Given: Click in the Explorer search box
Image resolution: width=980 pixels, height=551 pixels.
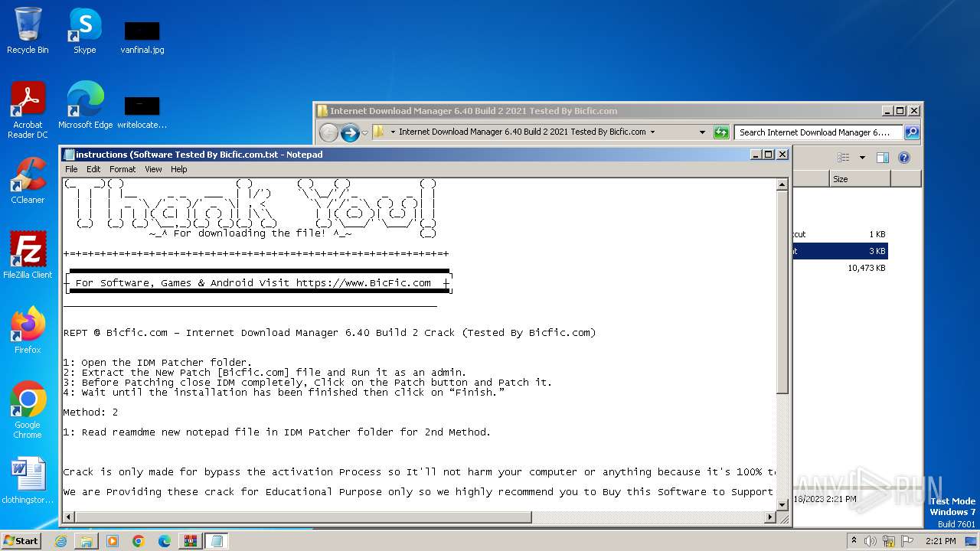Looking at the screenshot, I should (x=818, y=132).
